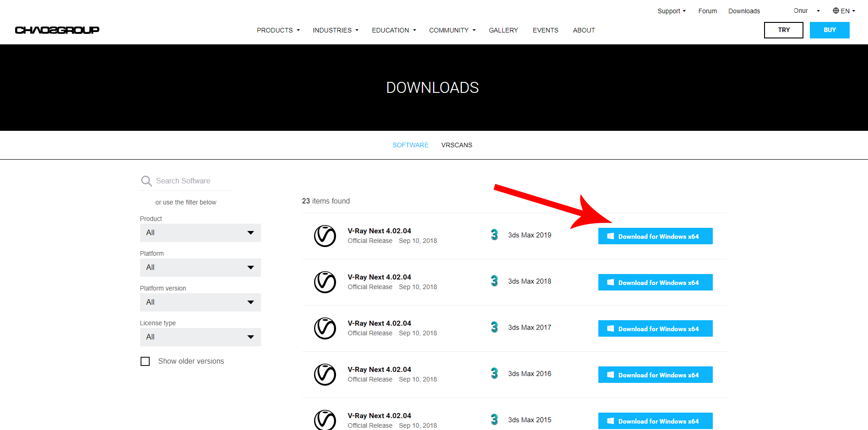Screen dimensions: 868x430
Task: Click V-Ray Next 4.02.04 title for 3ds Max 2015
Action: [x=380, y=416]
